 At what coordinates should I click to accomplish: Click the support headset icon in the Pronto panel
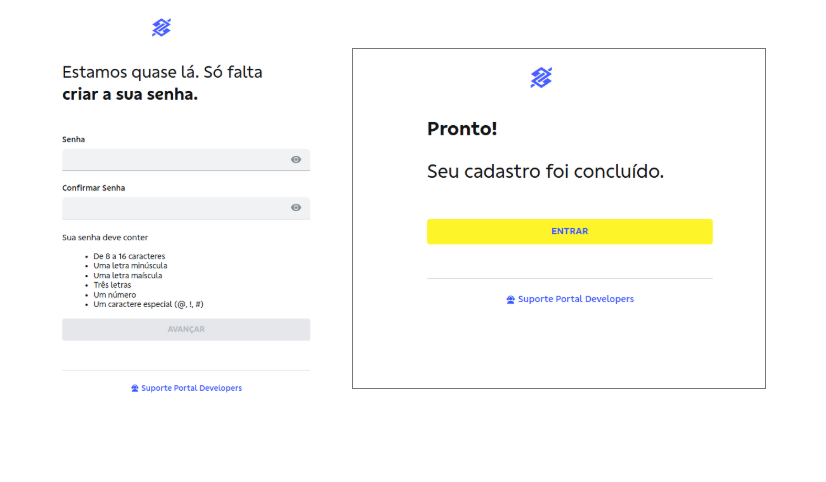[x=511, y=299]
